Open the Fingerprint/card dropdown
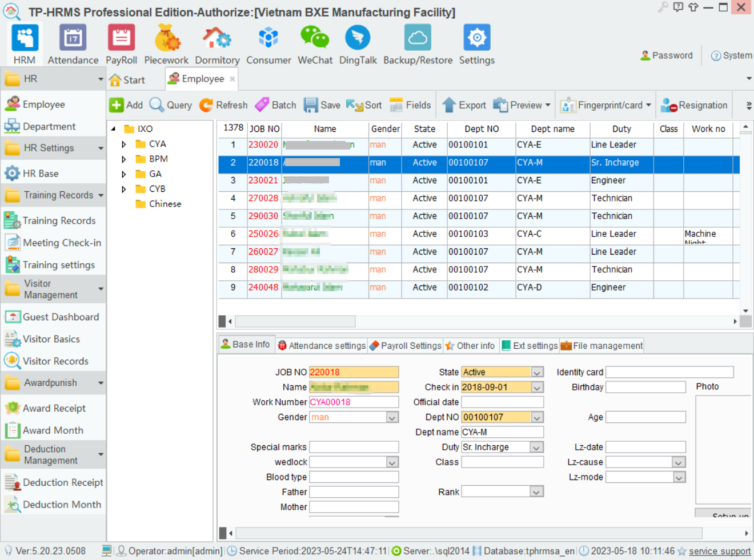The image size is (754, 560). click(648, 105)
